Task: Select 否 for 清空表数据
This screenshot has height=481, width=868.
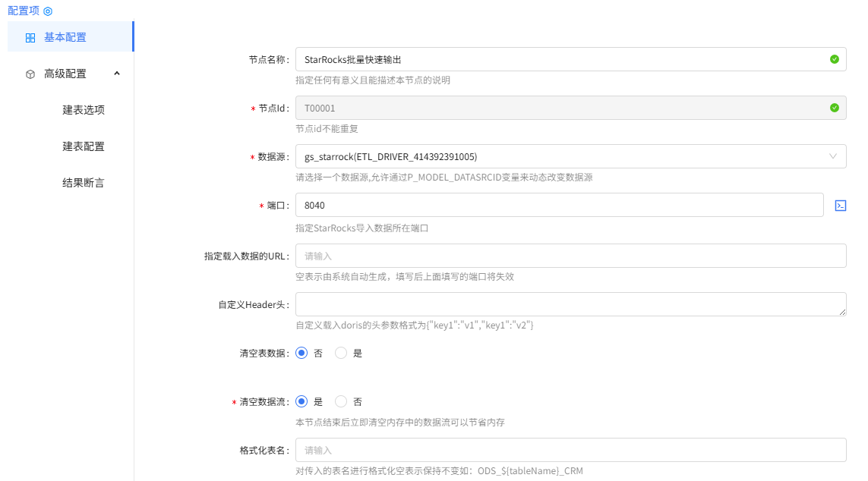Action: tap(301, 354)
